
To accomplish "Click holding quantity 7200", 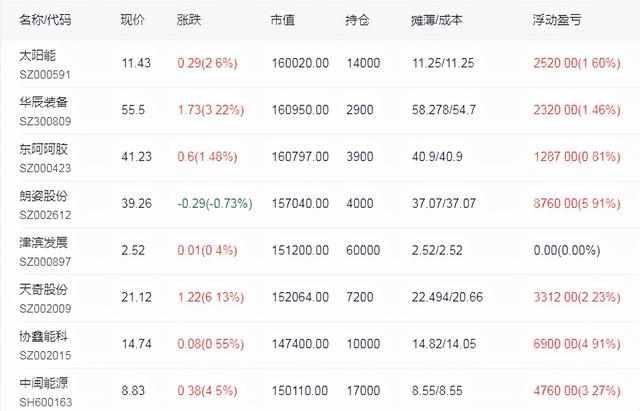I will click(x=360, y=297).
